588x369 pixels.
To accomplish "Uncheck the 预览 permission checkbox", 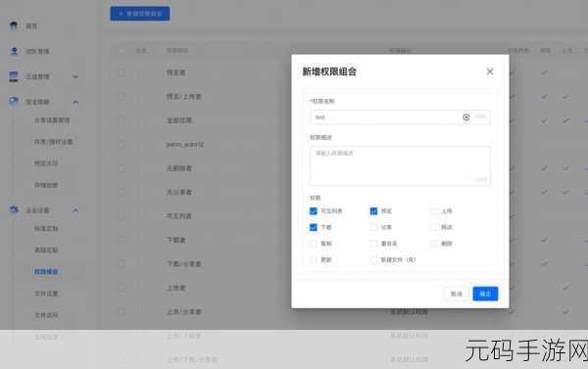I will point(373,211).
